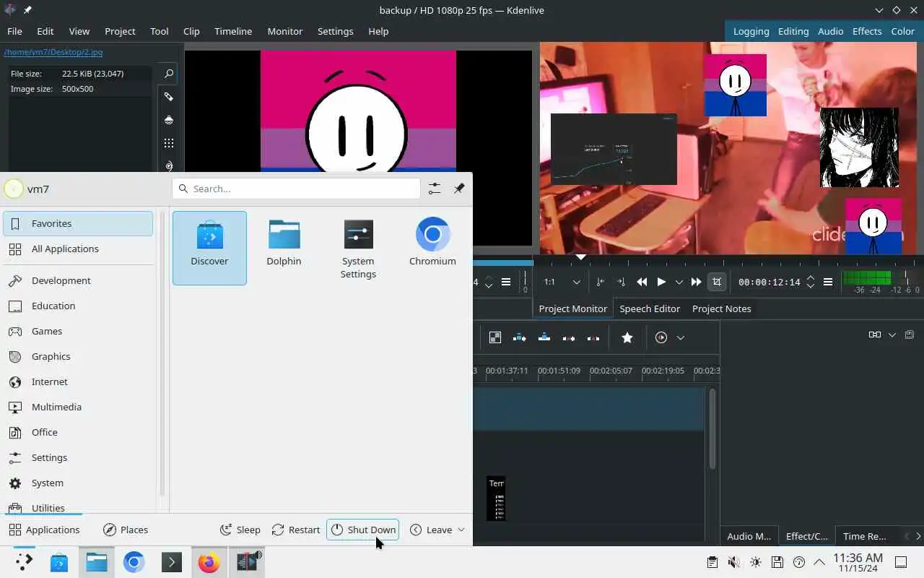The width and height of the screenshot is (924, 578).
Task: Open the Project Monitor hamburger options menu
Action: 828,282
